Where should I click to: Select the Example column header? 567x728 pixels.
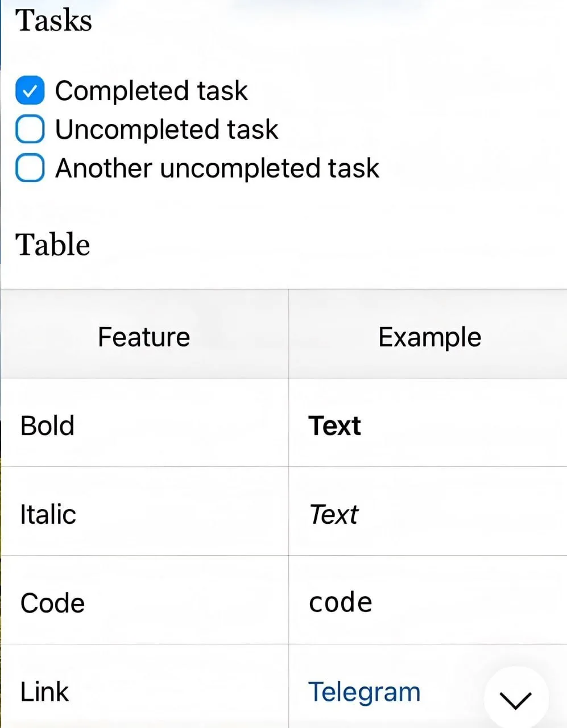[x=428, y=334]
